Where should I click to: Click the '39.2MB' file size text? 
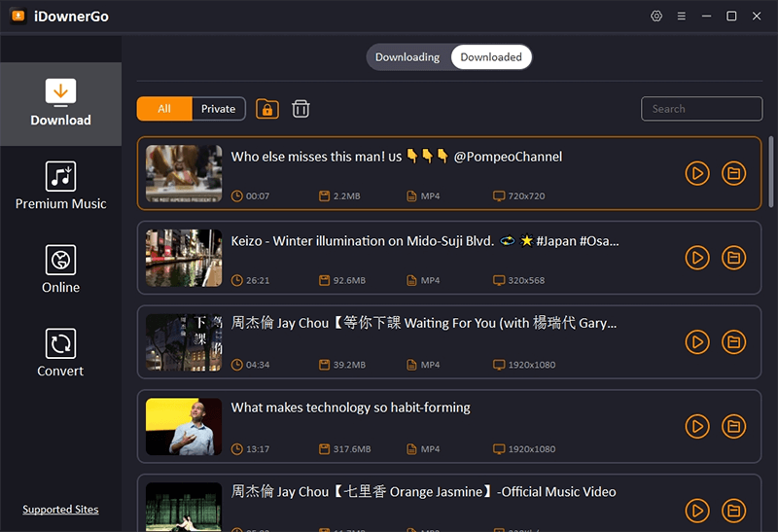click(349, 365)
